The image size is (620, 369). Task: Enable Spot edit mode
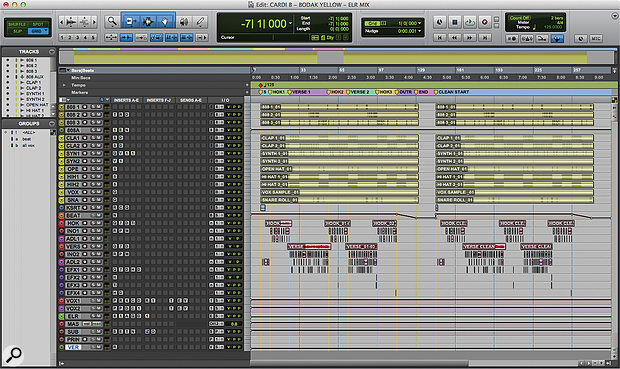38,24
